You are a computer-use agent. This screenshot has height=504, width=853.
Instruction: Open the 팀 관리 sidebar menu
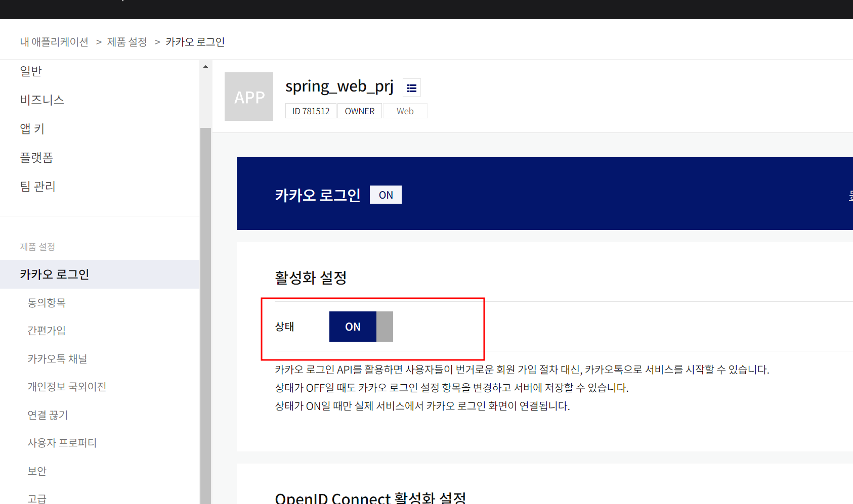(37, 187)
